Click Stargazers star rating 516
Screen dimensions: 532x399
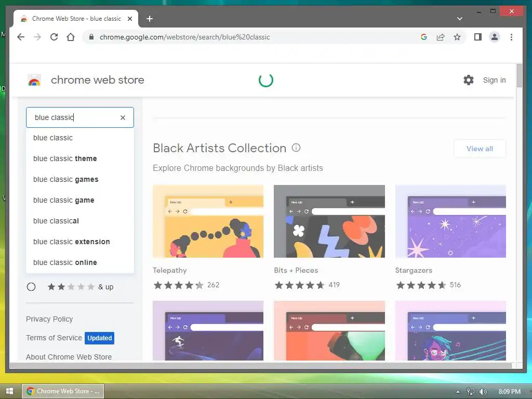click(x=429, y=285)
